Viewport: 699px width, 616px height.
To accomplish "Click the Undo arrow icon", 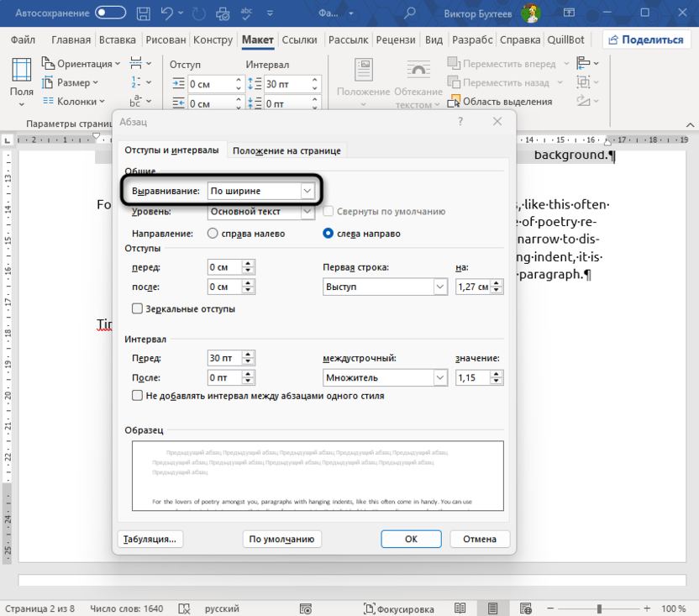I will 168,13.
